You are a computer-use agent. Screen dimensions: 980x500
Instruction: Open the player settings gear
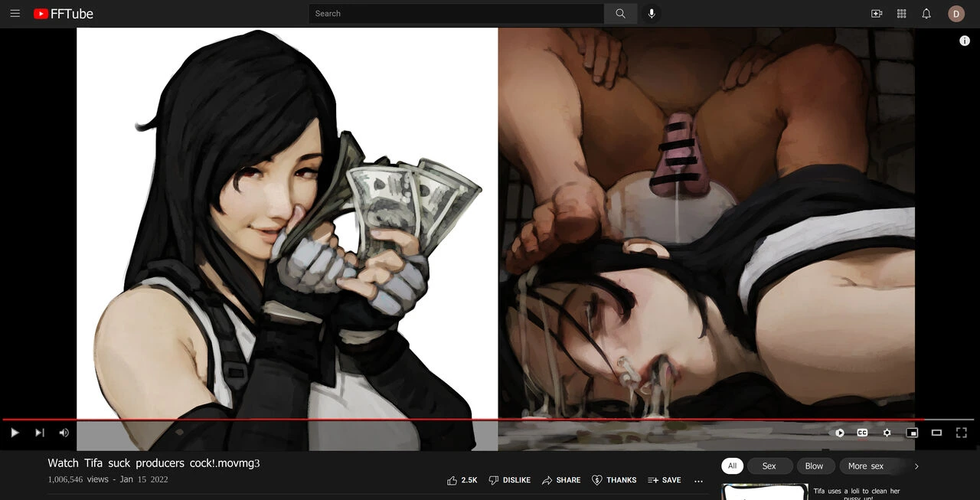point(887,433)
